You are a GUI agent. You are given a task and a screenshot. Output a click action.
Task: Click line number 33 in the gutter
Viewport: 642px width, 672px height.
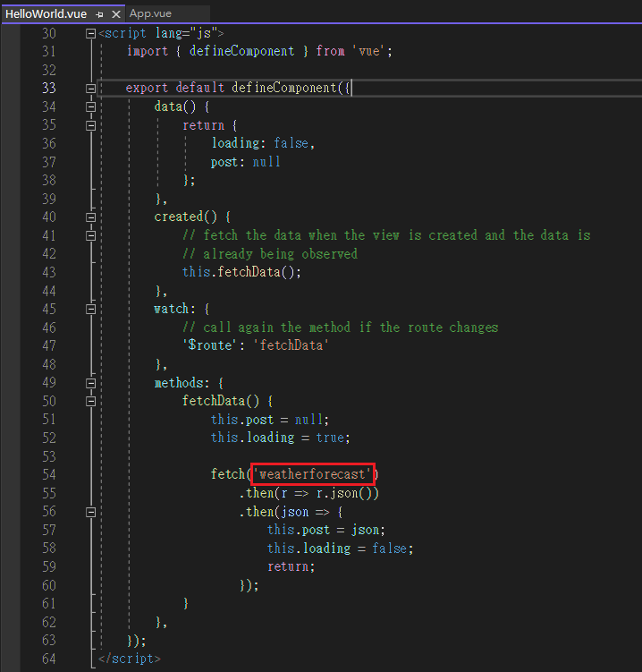[x=49, y=88]
